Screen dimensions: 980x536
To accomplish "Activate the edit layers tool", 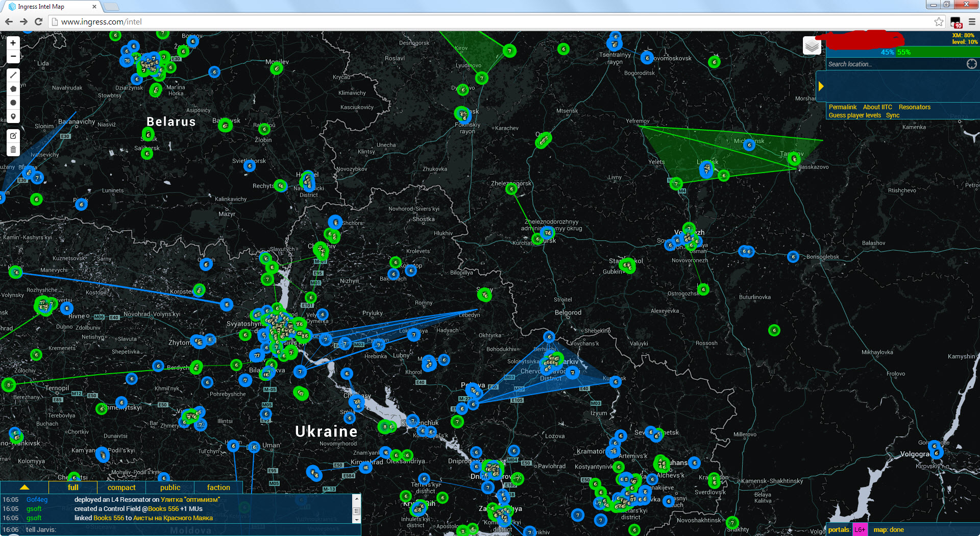I will click(13, 136).
